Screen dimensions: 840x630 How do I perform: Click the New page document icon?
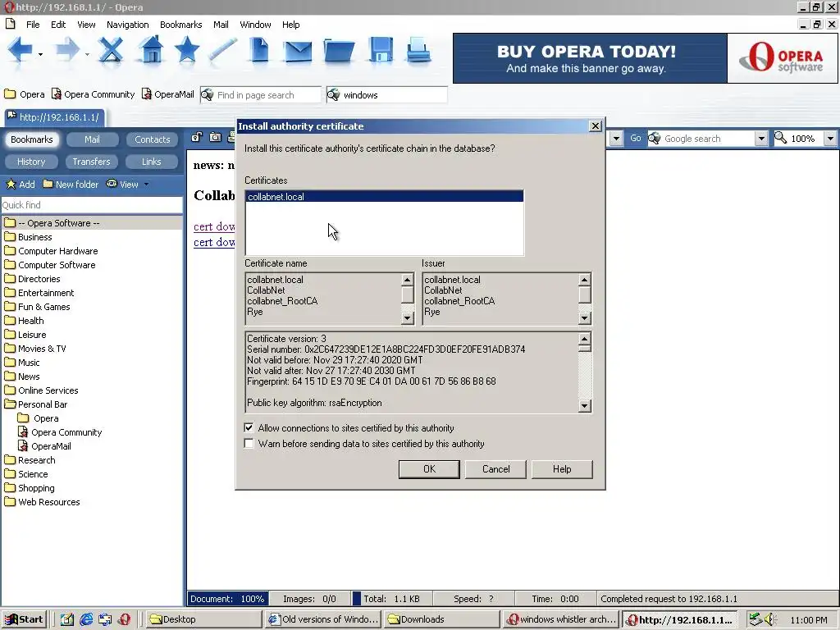259,50
